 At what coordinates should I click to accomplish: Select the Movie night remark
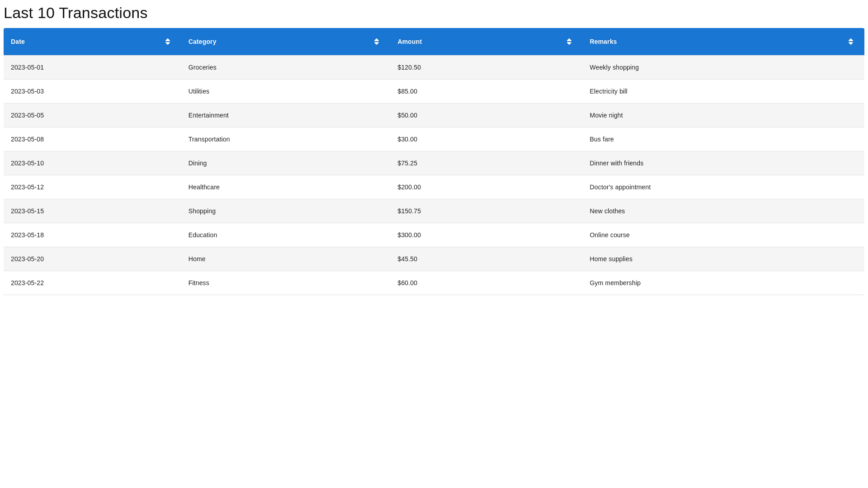pyautogui.click(x=606, y=115)
